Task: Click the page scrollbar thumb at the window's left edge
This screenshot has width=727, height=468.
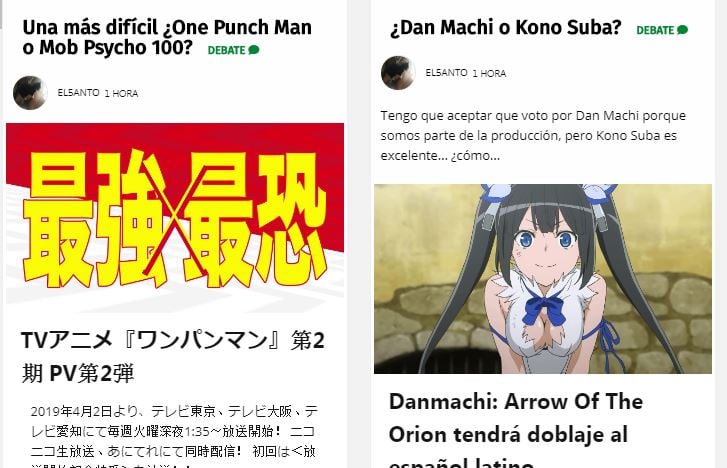Action: click(1, 14)
